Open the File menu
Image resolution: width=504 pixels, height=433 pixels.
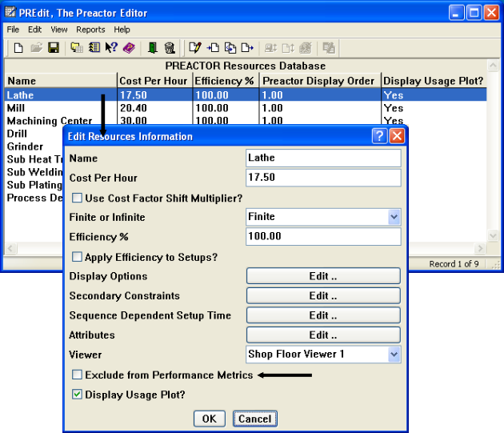coord(13,30)
